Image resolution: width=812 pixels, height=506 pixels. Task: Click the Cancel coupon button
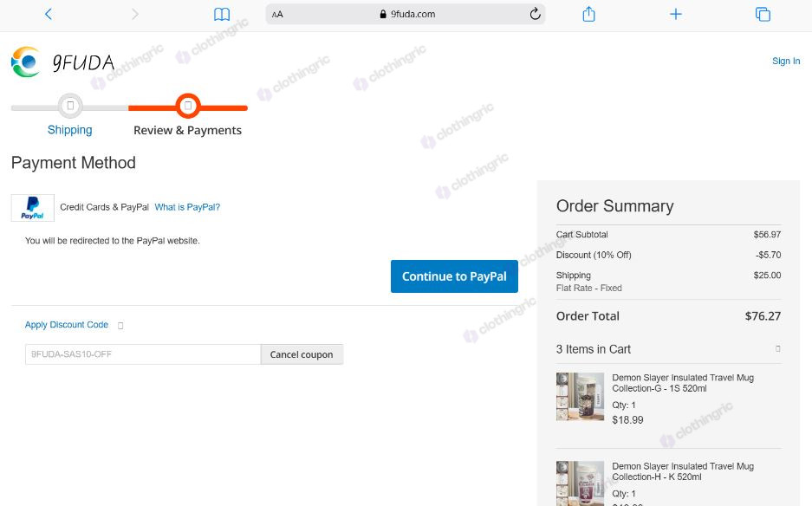tap(302, 354)
